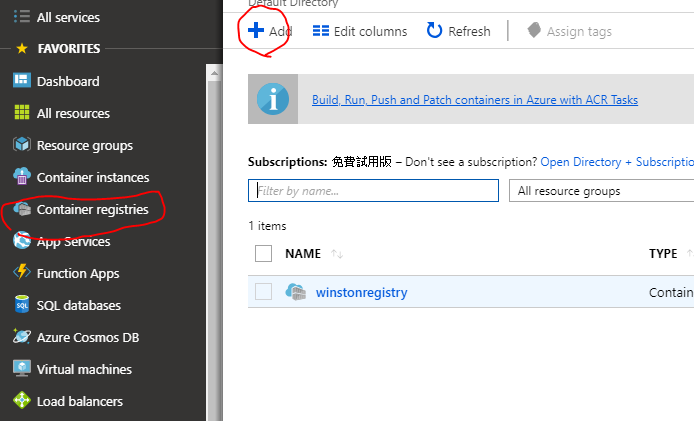Tick the winstonregistry row checkbox
694x421 pixels.
[x=263, y=292]
